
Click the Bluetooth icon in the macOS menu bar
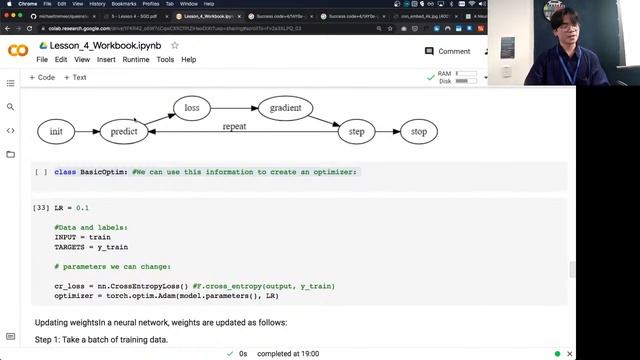[451, 4]
